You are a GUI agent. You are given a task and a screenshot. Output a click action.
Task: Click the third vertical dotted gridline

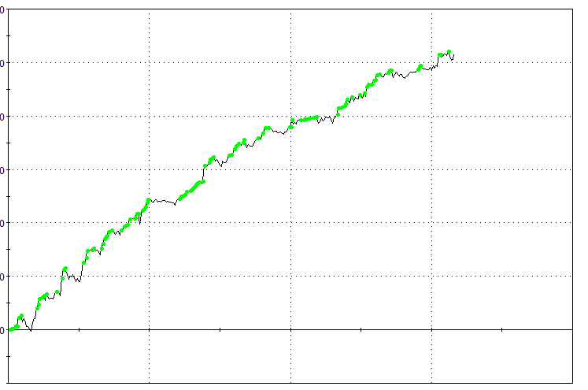[432, 197]
